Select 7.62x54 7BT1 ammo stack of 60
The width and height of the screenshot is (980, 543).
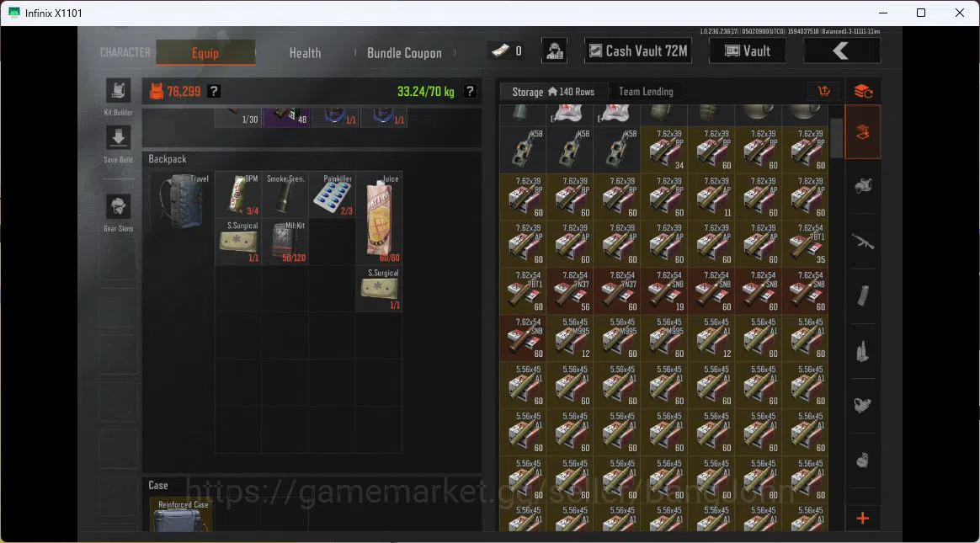point(523,290)
